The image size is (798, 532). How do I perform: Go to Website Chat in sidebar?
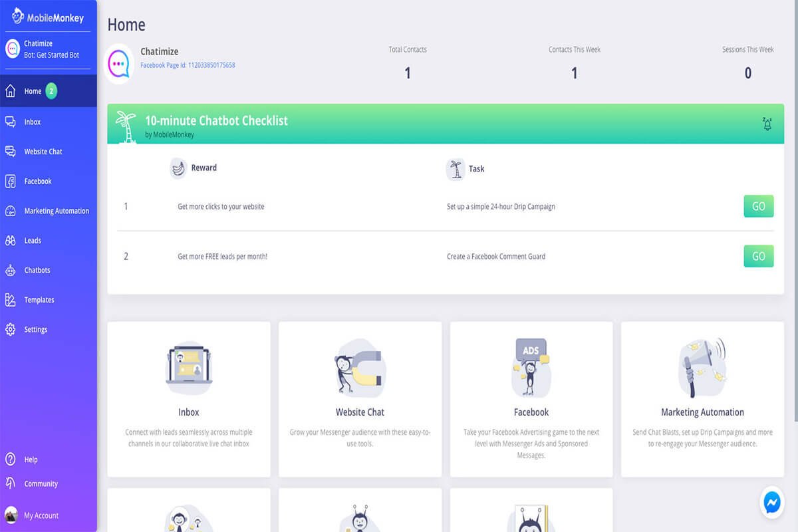click(x=49, y=152)
